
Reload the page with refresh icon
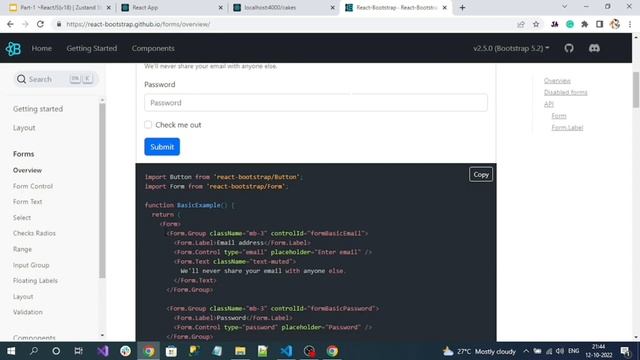click(40, 24)
